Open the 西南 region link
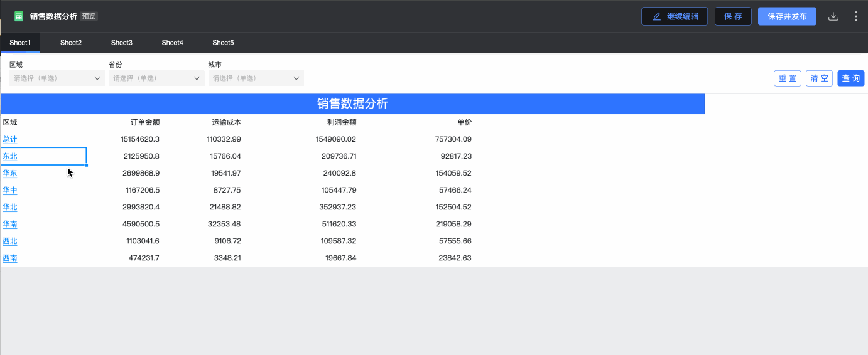This screenshot has width=868, height=355. tap(10, 258)
